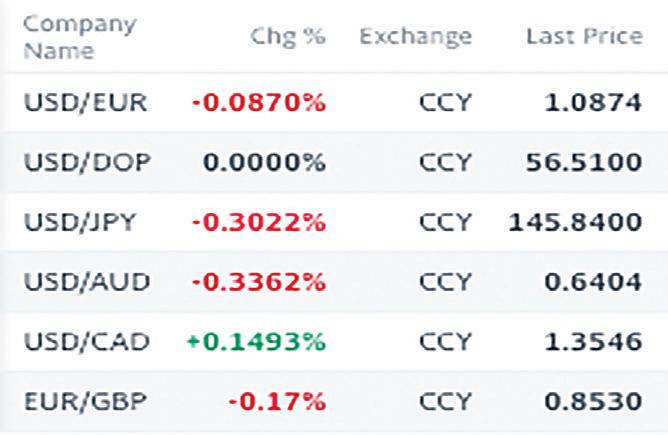Sort table by Last Price header
Viewport: 668px width, 435px height.
tap(584, 36)
